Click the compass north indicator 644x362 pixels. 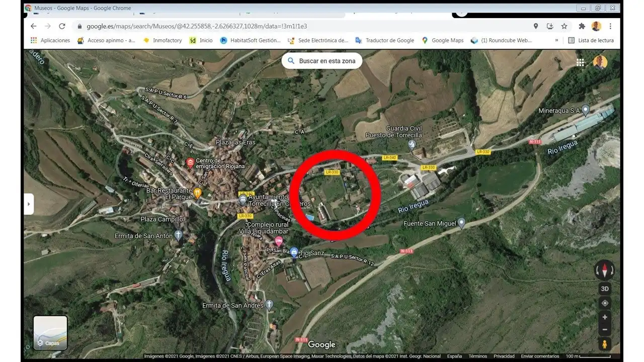click(604, 270)
